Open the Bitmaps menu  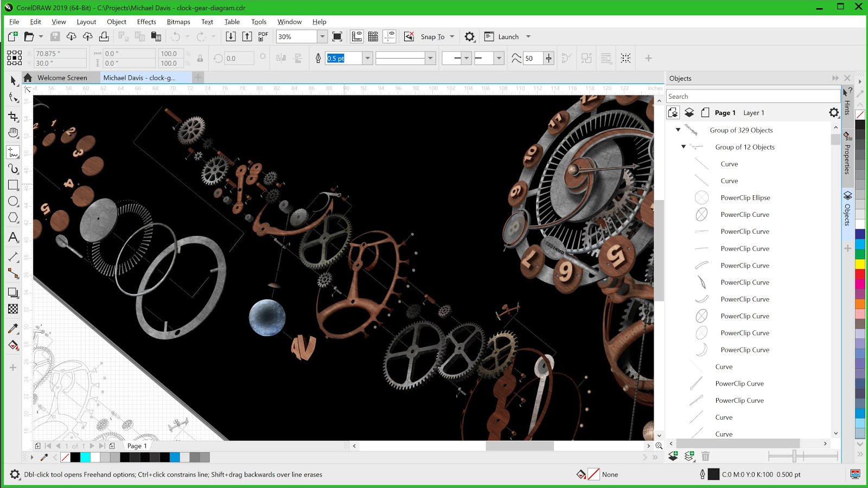click(x=178, y=22)
